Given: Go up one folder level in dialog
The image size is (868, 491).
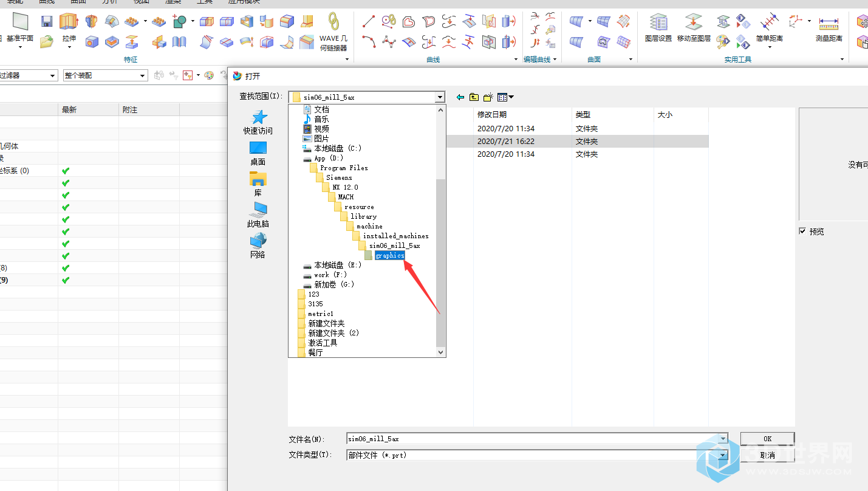Looking at the screenshot, I should point(474,97).
